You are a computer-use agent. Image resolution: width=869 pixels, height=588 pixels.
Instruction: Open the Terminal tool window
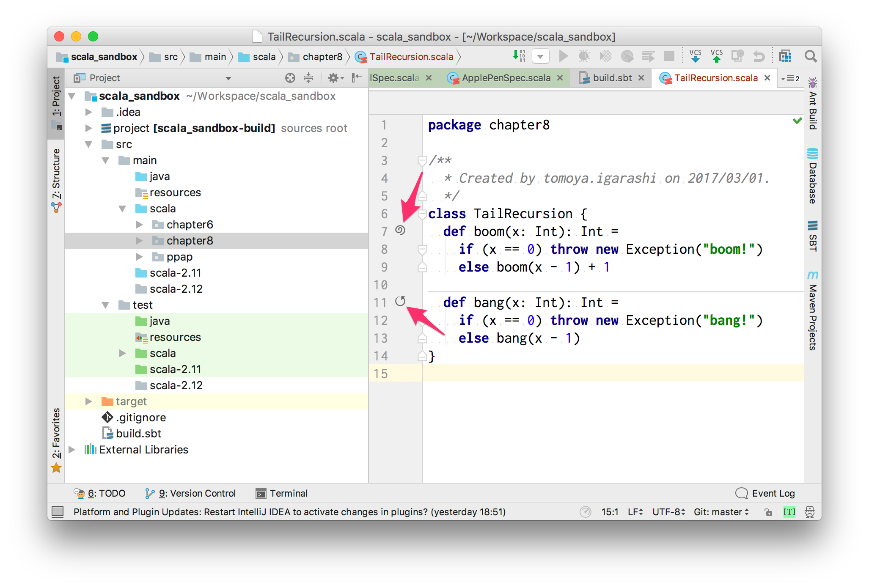click(282, 493)
